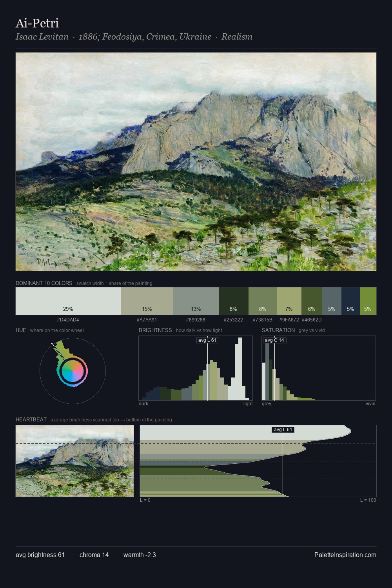Click the 'light' axis label

[x=248, y=404]
